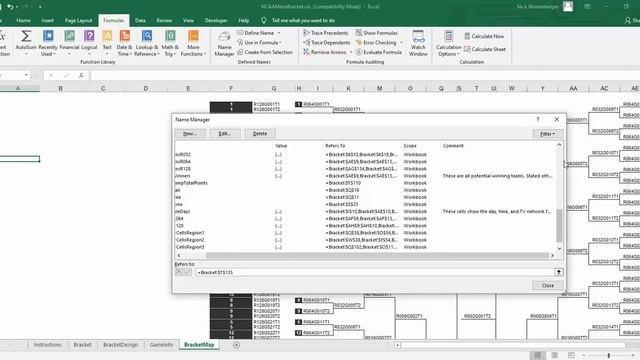
Task: Collapse the Refers to range selector icon
Action: pos(559,272)
